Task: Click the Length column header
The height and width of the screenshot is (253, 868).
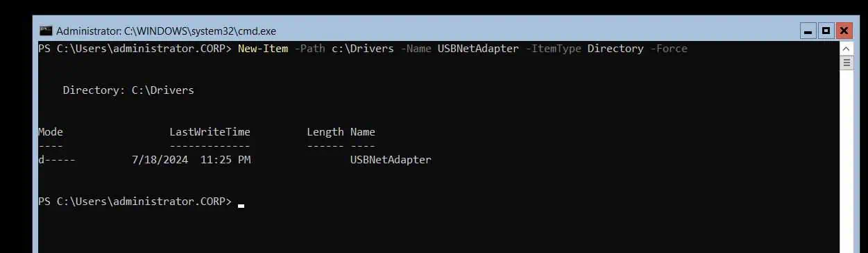Action: click(325, 132)
